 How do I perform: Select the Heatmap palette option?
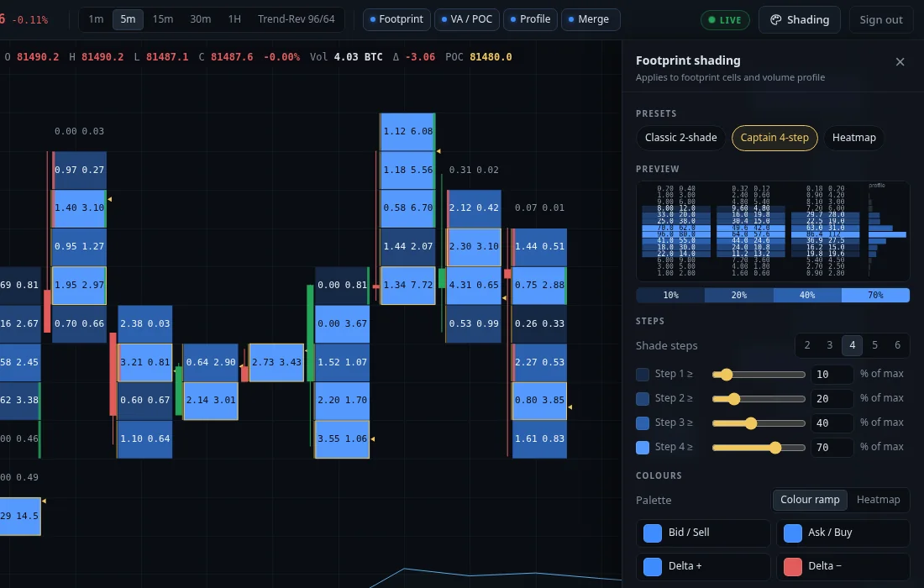coord(878,500)
